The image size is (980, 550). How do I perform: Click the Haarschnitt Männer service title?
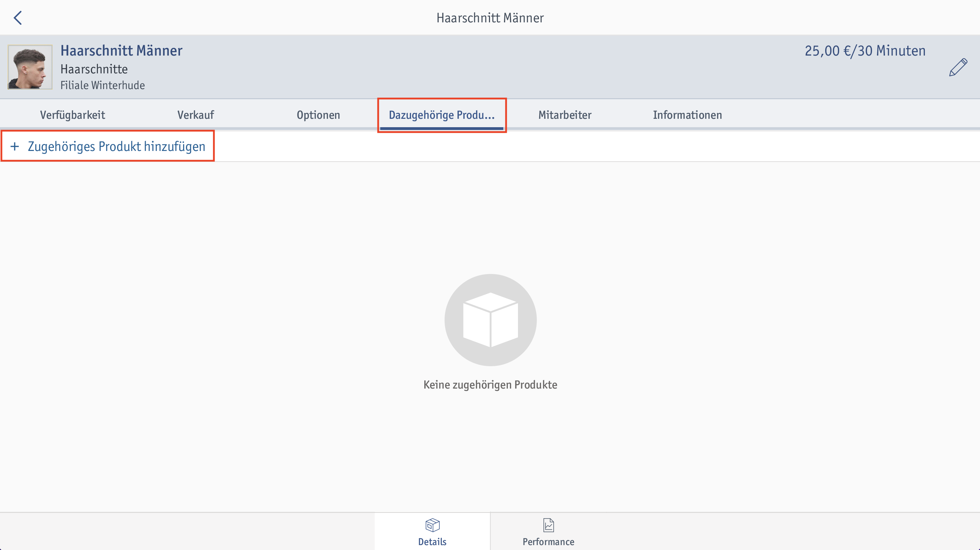[122, 50]
